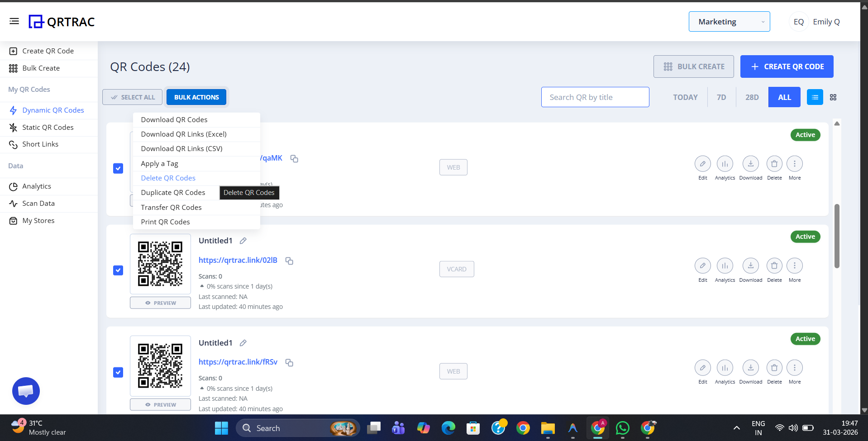The height and width of the screenshot is (441, 868).
Task: Copy the link https://qrtrac.link/02lB
Action: click(x=289, y=261)
